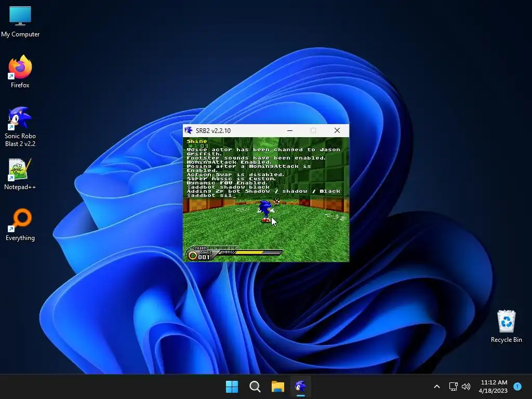The width and height of the screenshot is (532, 399).
Task: Open File Explorer from taskbar
Action: [x=278, y=387]
